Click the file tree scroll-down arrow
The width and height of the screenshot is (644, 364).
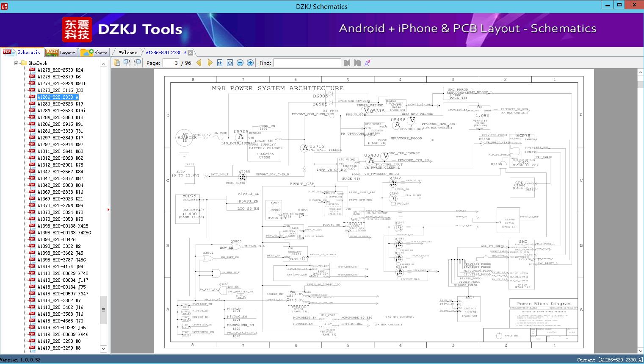point(103,349)
